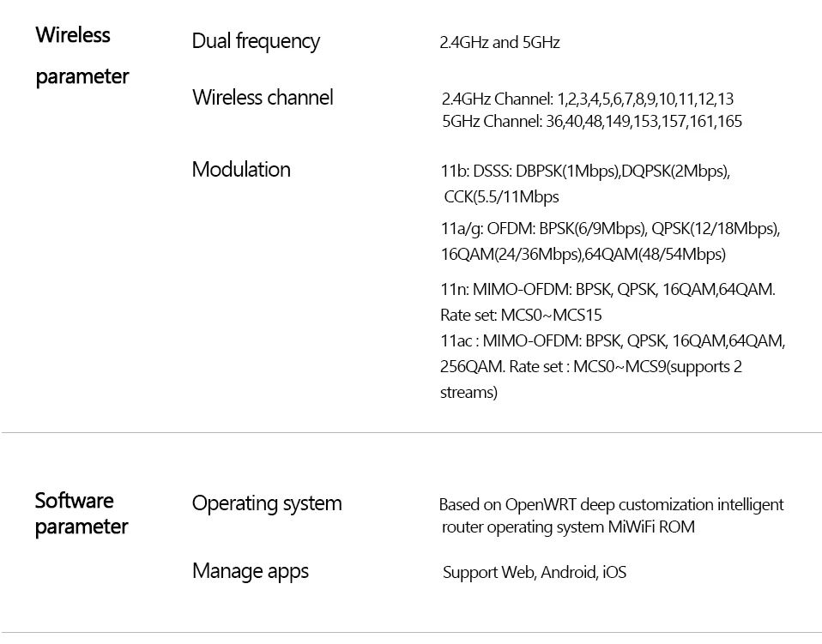
Task: Click the '2.4GHz Channel: 1,2,3...' line
Action: [588, 99]
